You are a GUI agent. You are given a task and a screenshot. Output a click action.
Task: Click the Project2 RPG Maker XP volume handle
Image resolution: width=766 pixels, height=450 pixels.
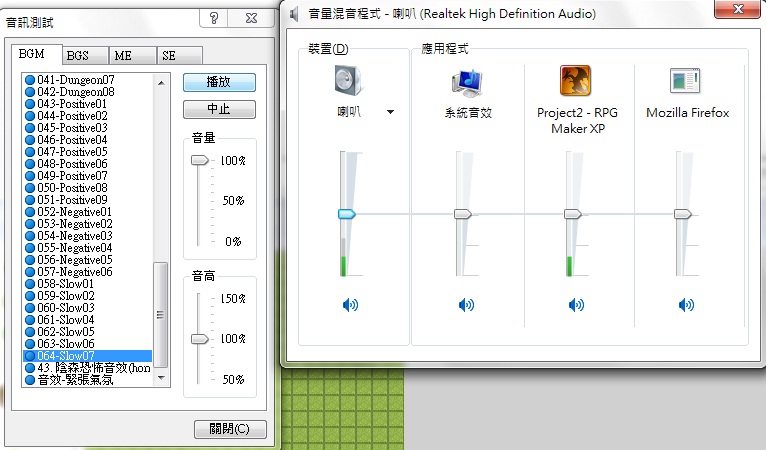click(573, 214)
